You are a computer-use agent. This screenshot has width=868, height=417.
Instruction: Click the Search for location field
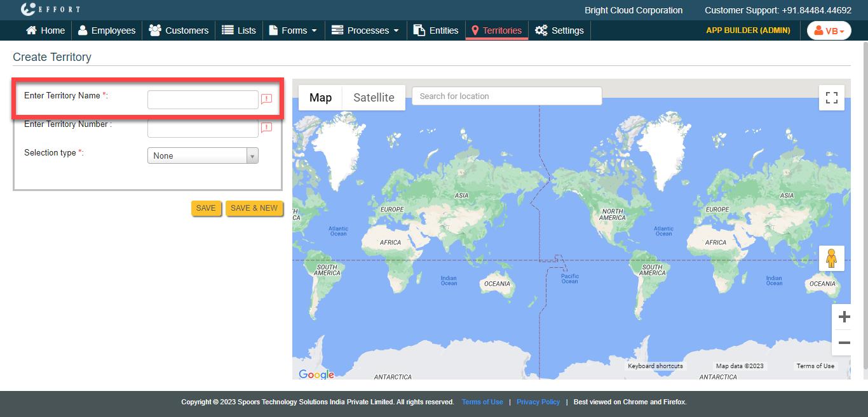(x=506, y=96)
